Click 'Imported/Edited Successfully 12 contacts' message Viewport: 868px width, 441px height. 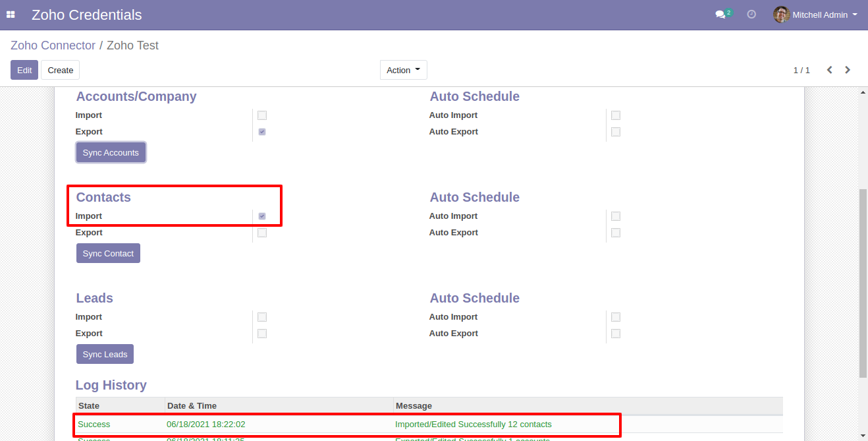coord(474,425)
